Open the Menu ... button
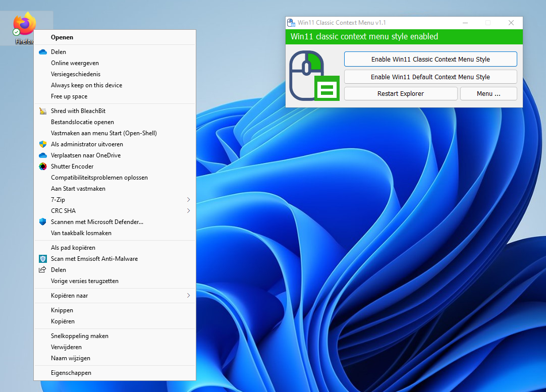The width and height of the screenshot is (546, 392). click(x=488, y=94)
